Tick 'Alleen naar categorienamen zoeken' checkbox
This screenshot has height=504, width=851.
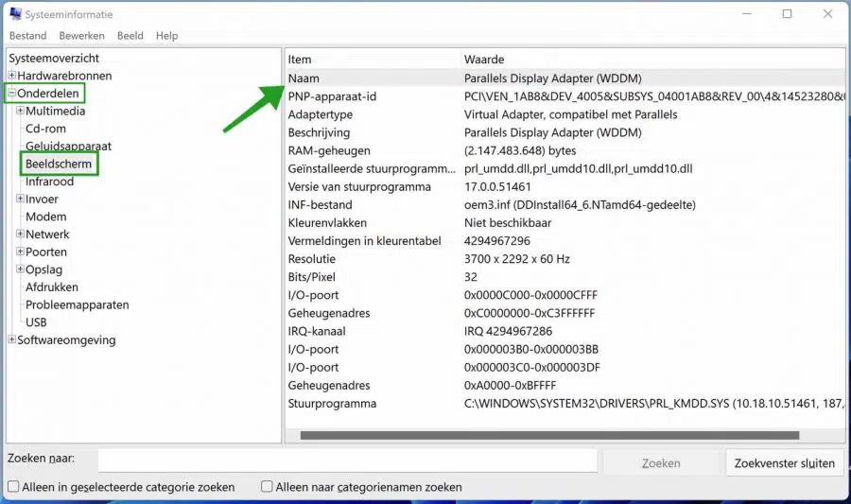coord(267,486)
